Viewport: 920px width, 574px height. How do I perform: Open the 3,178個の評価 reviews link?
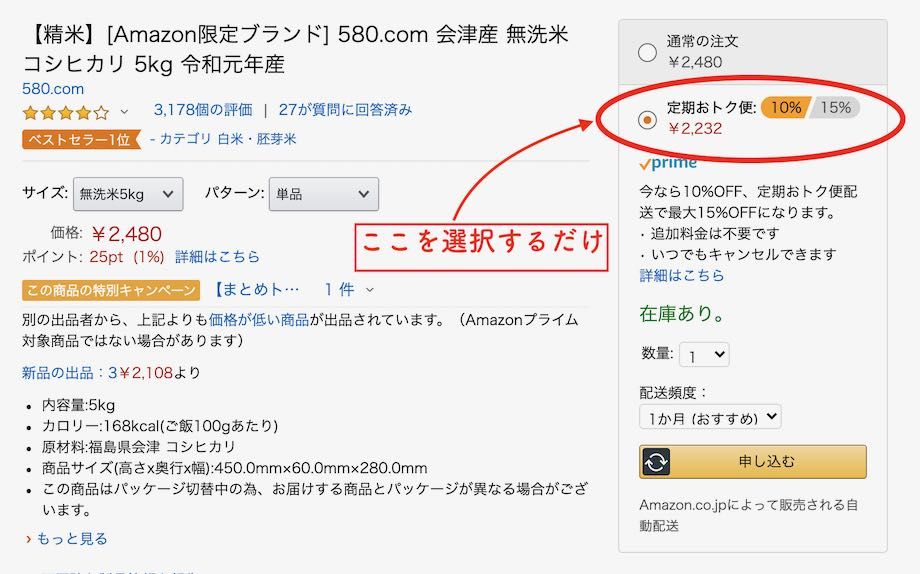pyautogui.click(x=203, y=110)
